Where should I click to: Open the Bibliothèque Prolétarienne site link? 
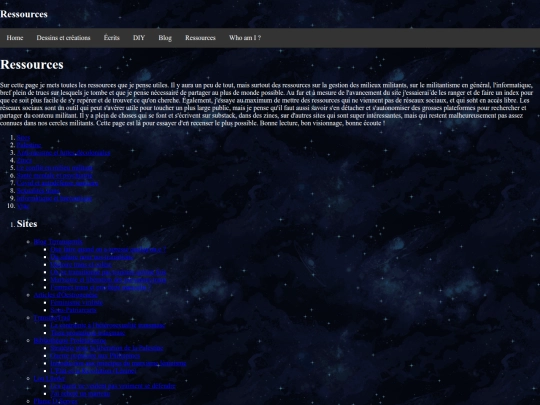point(70,340)
